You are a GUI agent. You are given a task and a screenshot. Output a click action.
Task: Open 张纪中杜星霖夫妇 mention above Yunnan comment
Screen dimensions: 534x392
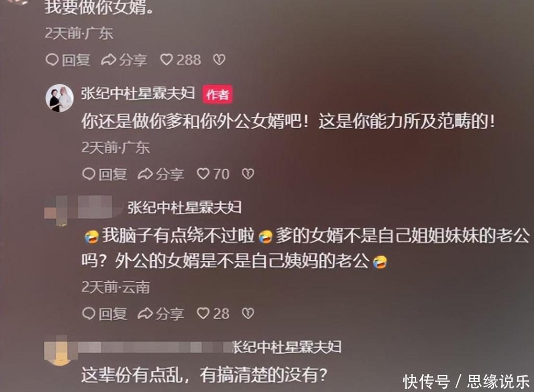184,208
